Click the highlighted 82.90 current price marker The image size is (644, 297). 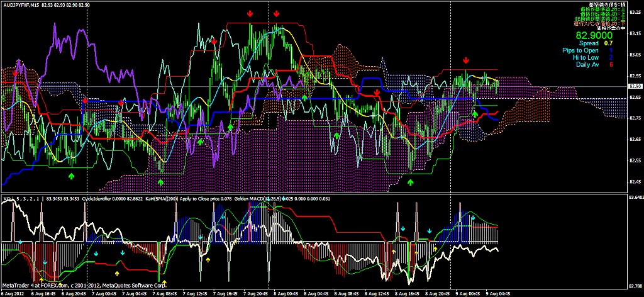pos(635,86)
